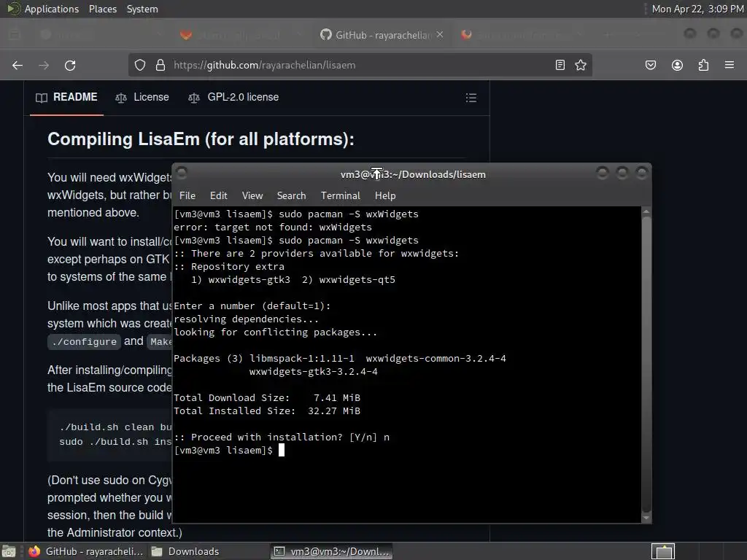Open the Firefox account icon
This screenshot has width=747, height=560.
click(x=677, y=65)
